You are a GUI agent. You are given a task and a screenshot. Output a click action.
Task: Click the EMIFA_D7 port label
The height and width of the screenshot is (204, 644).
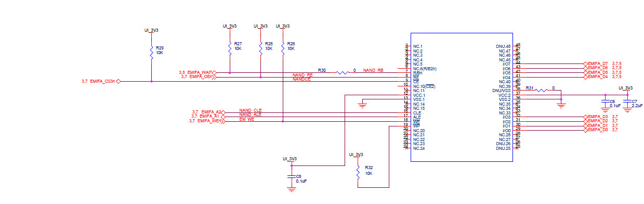pyautogui.click(x=598, y=63)
